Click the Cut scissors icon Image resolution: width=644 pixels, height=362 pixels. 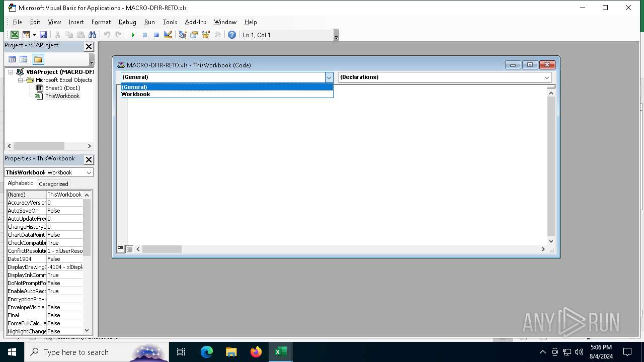(58, 35)
